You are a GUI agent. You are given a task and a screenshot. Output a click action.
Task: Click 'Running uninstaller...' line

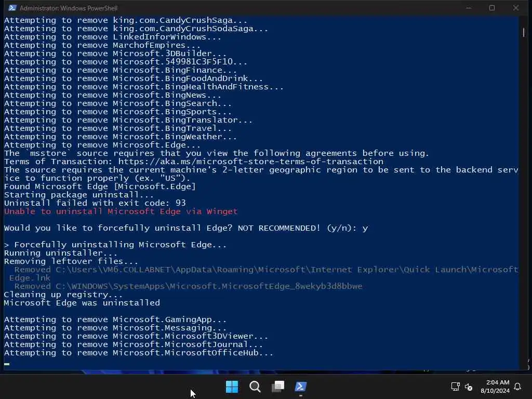click(x=61, y=253)
